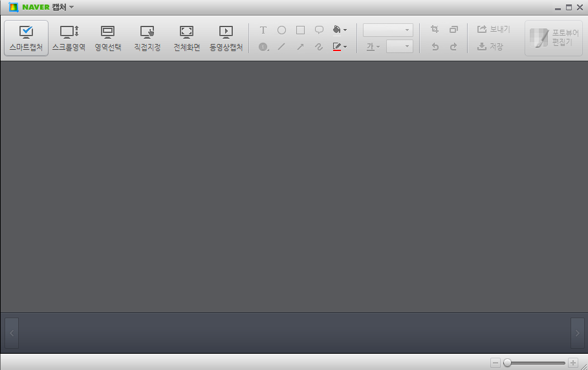This screenshot has height=370, width=588.
Task: Show next thumbnails with right arrow
Action: pyautogui.click(x=578, y=333)
